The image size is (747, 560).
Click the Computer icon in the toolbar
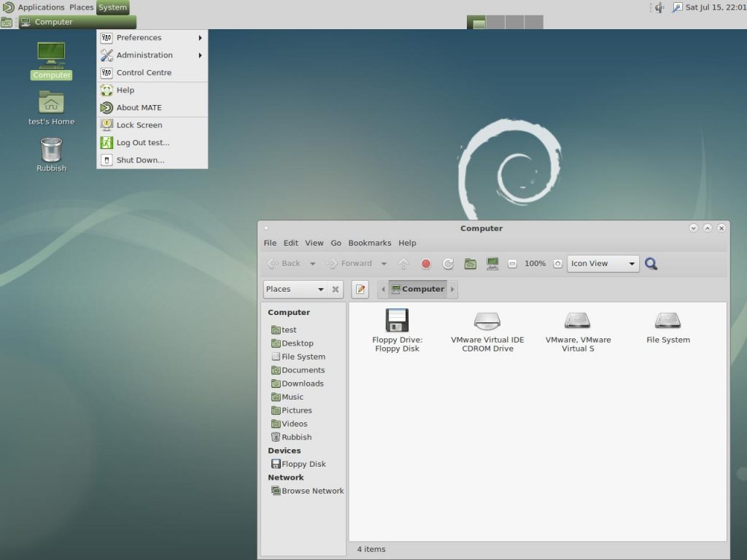[x=492, y=263]
